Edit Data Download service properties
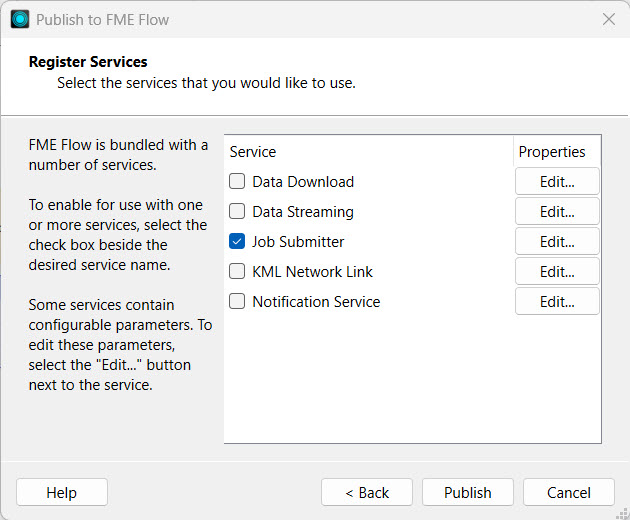Viewport: 630px width, 520px height. [x=557, y=182]
